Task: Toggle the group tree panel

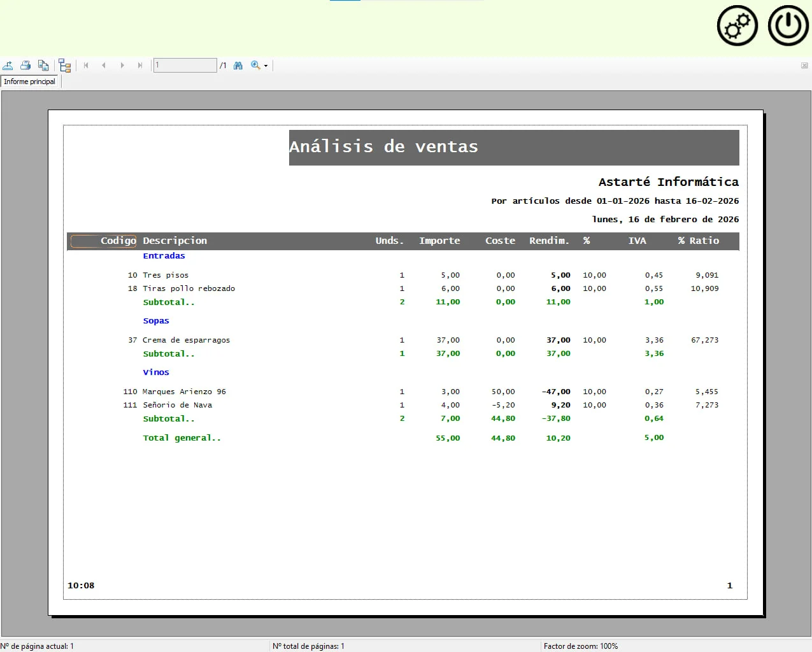Action: coord(64,66)
